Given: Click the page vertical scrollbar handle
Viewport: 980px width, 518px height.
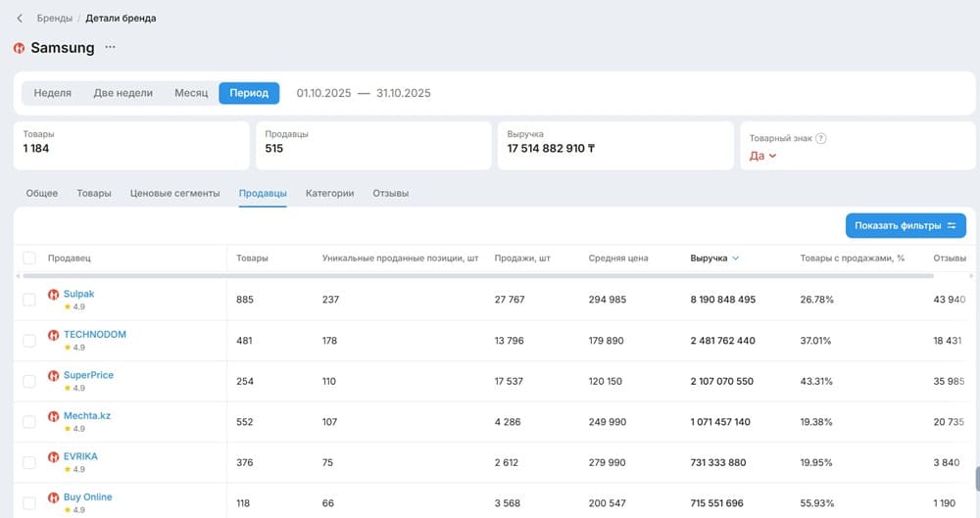Looking at the screenshot, I should pos(977,479).
